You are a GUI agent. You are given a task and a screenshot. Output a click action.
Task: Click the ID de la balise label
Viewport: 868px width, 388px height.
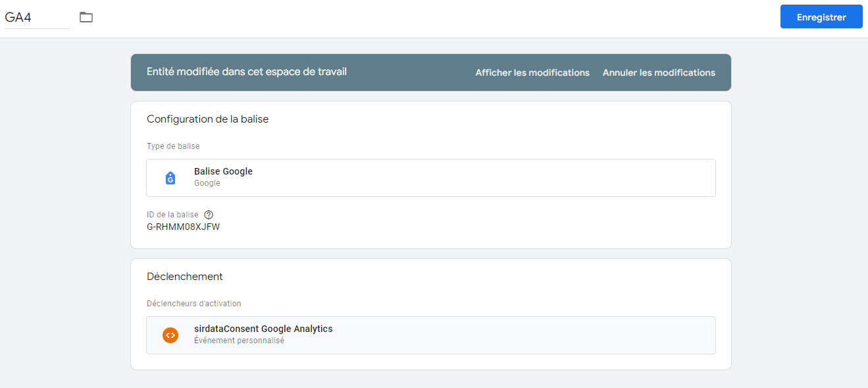coord(172,215)
